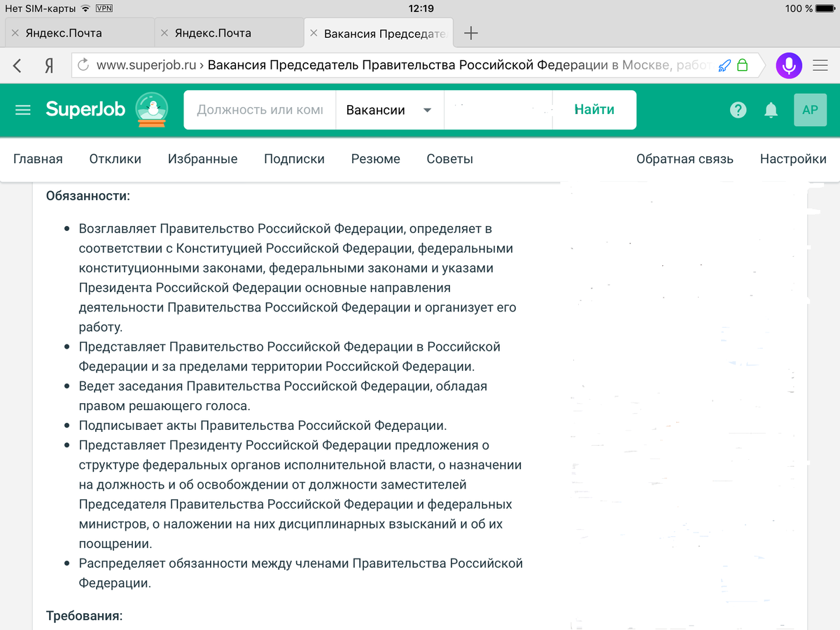The image size is (840, 630).
Task: Open a new browser tab
Action: click(471, 33)
